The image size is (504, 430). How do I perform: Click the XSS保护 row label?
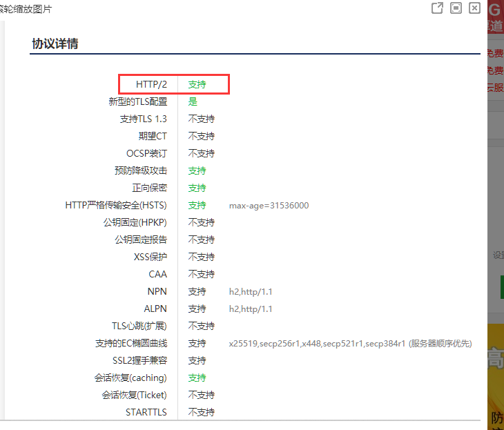point(150,257)
